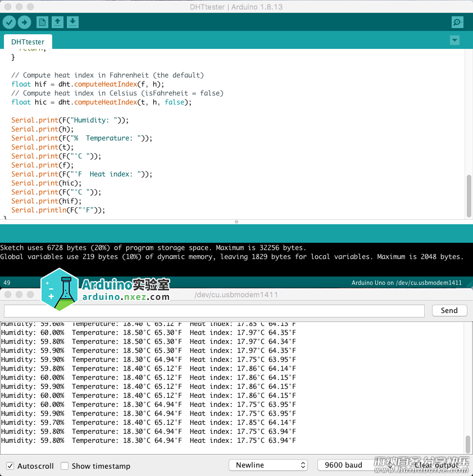Click the line 'float hic = dht.computeHeatIndex(t, h, false);'

(x=101, y=102)
